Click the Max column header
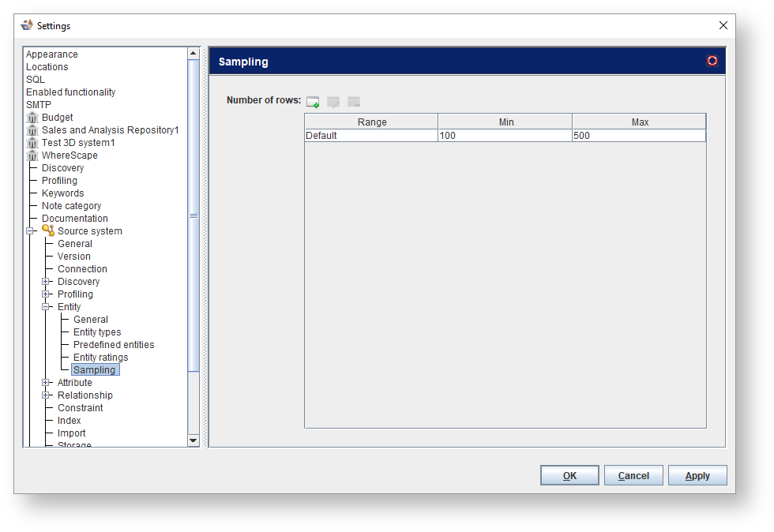 coord(640,122)
